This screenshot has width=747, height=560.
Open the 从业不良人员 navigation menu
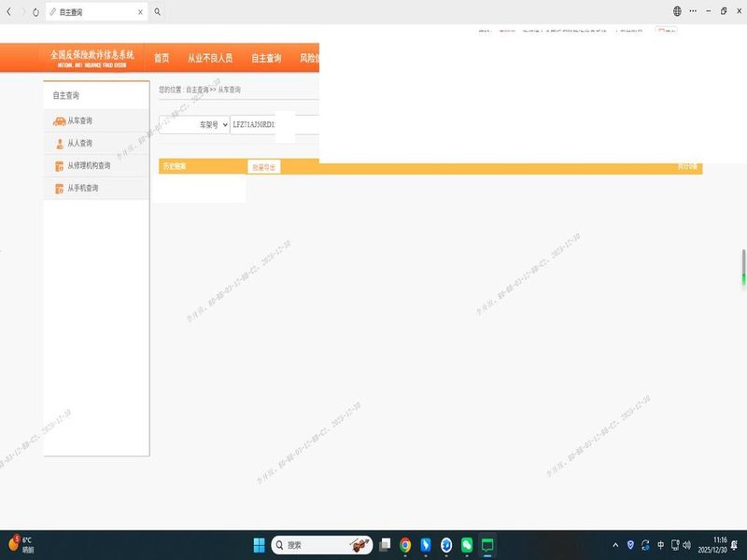(210, 58)
